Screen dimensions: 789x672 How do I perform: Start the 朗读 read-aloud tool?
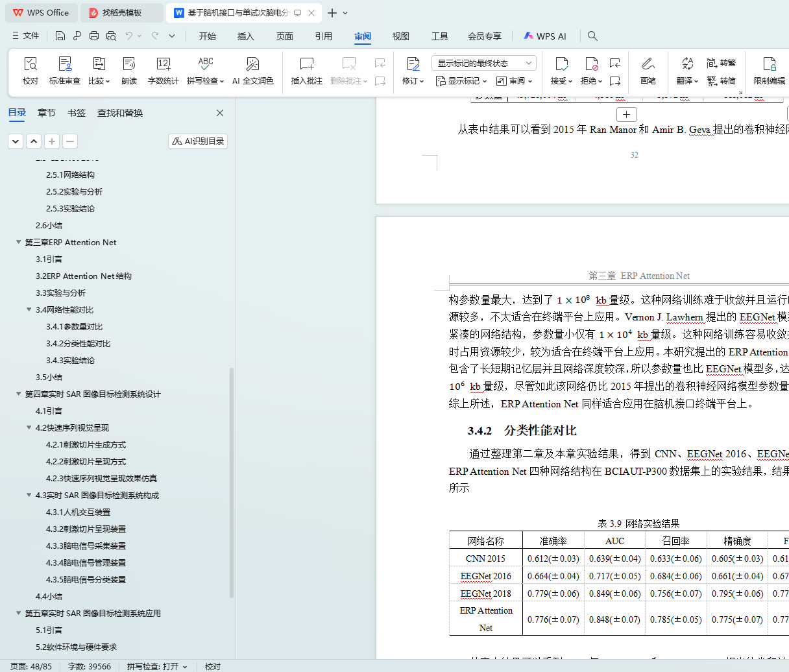pyautogui.click(x=129, y=71)
